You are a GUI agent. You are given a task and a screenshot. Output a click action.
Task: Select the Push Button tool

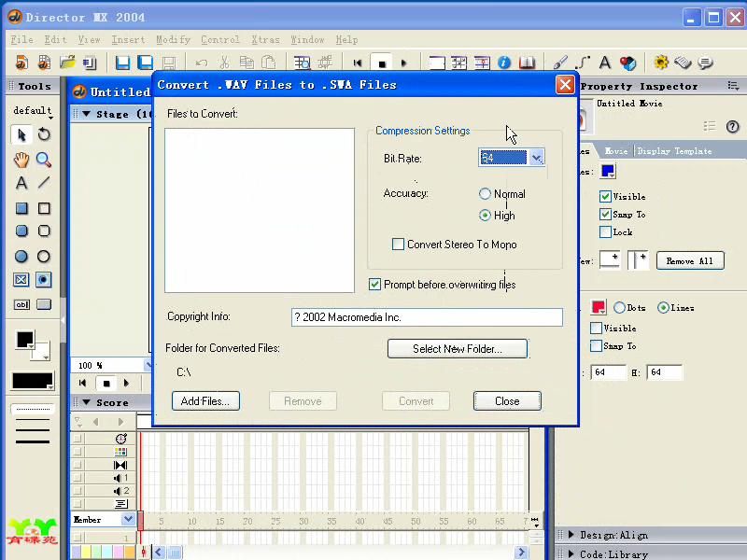click(x=44, y=305)
